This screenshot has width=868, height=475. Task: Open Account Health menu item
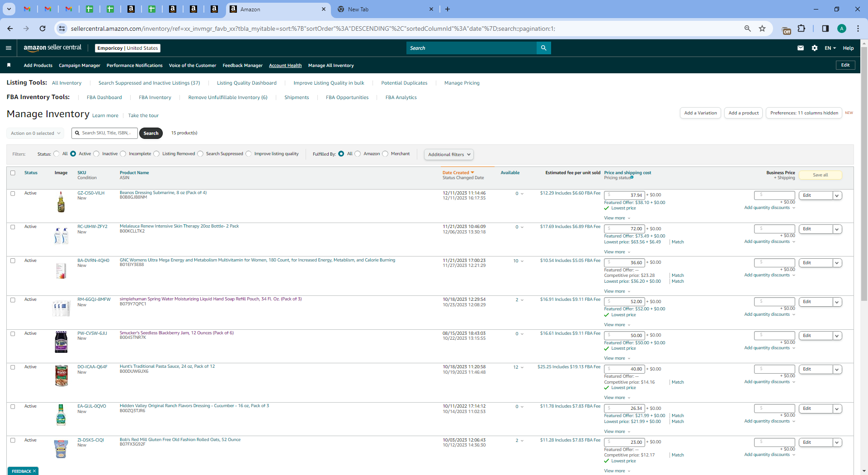pyautogui.click(x=285, y=66)
